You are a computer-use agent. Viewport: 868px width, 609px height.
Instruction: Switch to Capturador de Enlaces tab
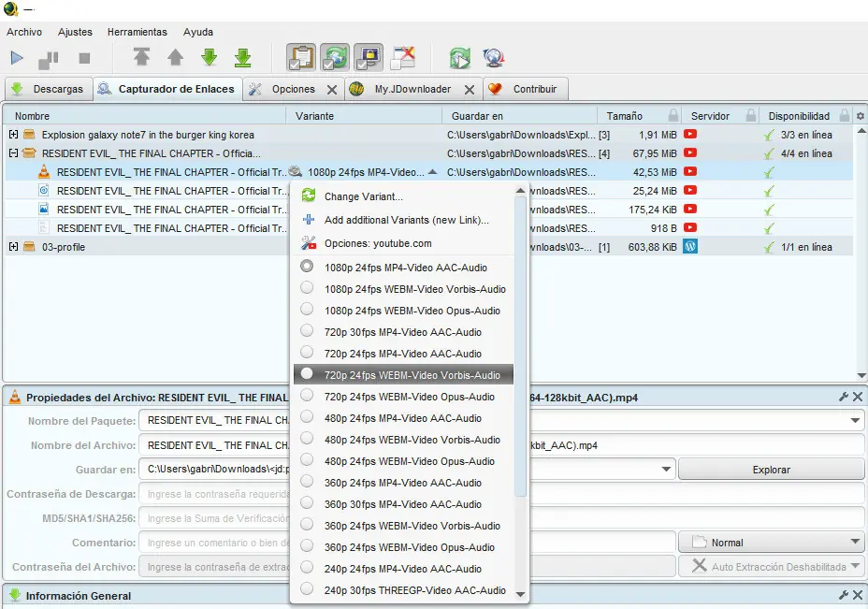(x=168, y=89)
